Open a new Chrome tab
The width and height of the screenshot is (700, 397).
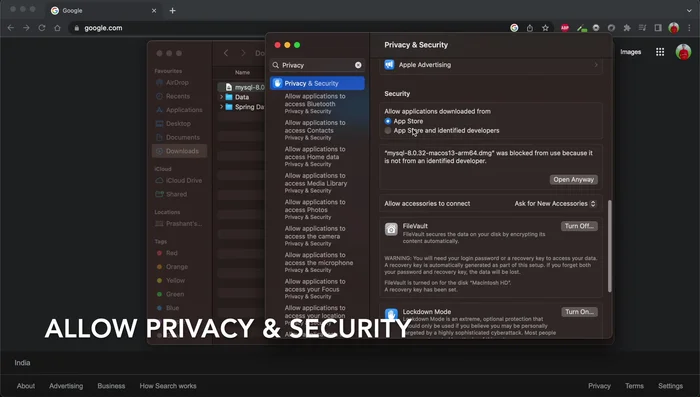pos(172,10)
